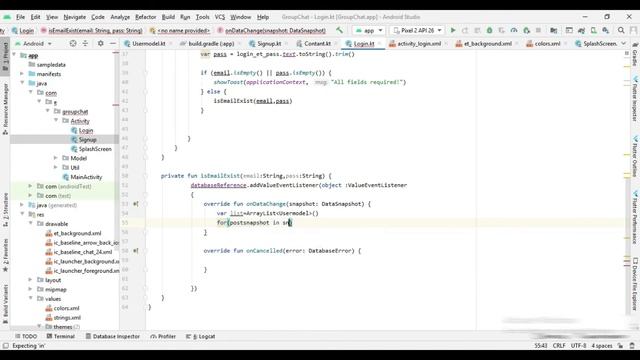Expand the manifests folder
Screen dimensions: 640x360
coord(22,74)
